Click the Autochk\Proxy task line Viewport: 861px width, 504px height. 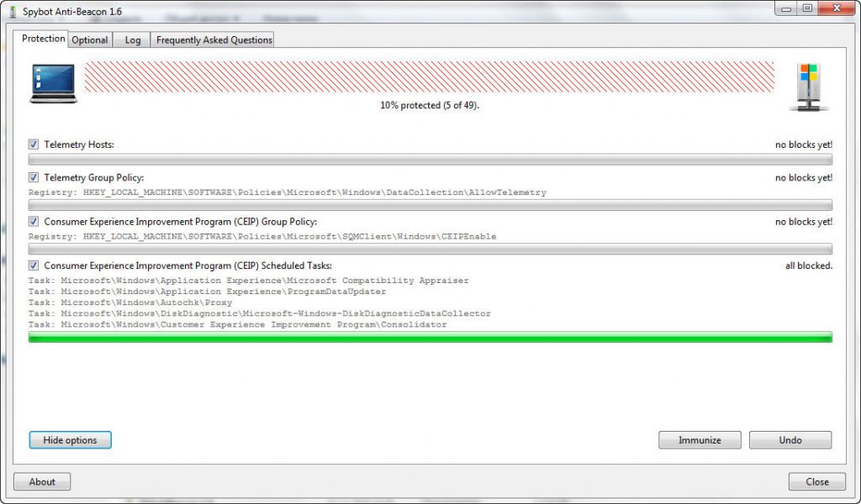130,302
